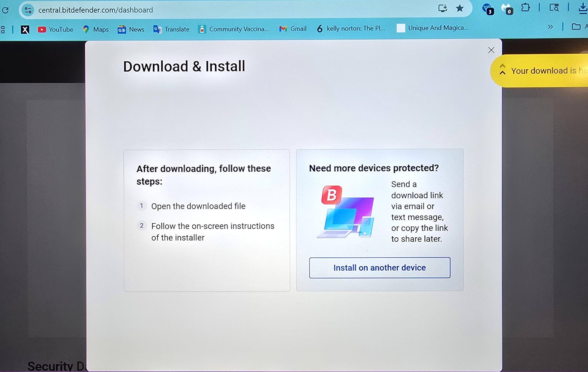Image resolution: width=588 pixels, height=372 pixels.
Task: Open site information icon in address bar
Action: (x=28, y=10)
